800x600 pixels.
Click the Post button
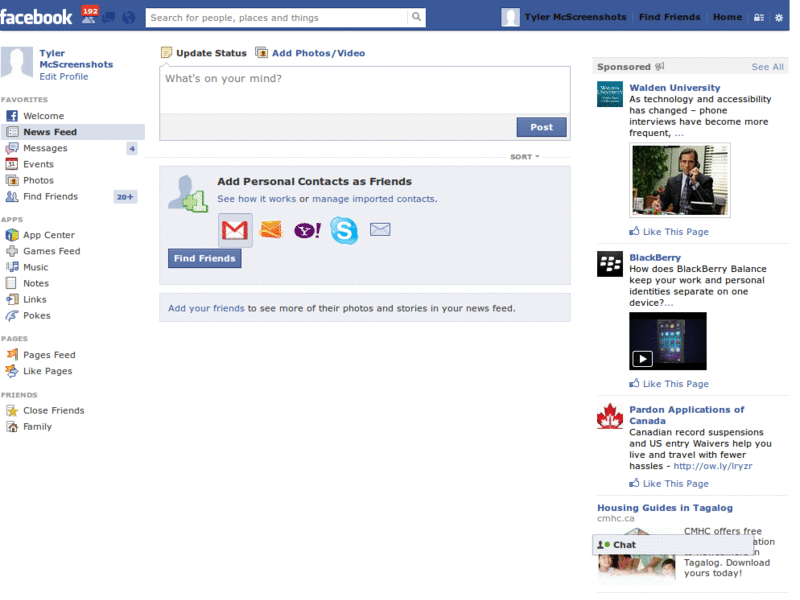tap(541, 127)
